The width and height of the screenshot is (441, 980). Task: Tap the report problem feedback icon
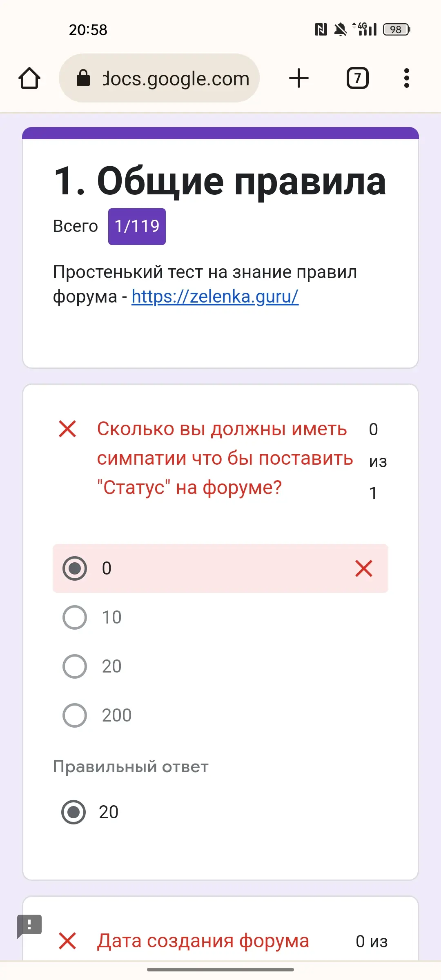pos(29,925)
